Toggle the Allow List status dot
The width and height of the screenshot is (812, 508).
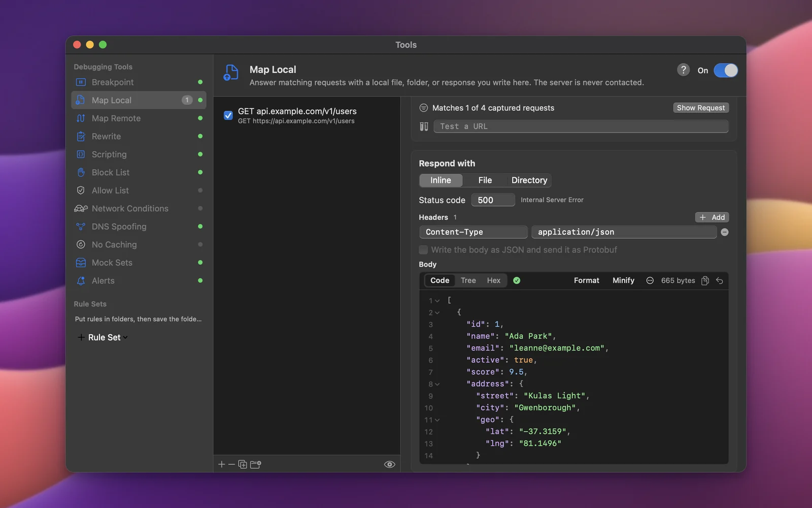[x=200, y=190]
